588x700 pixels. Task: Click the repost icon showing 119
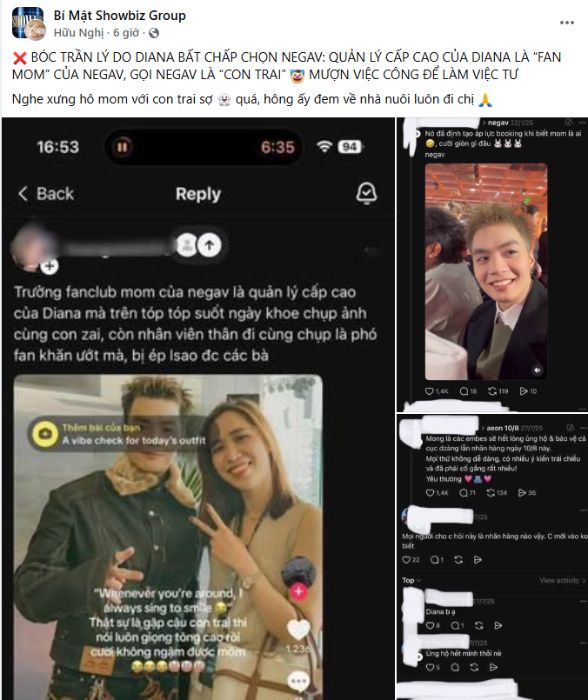click(x=492, y=391)
